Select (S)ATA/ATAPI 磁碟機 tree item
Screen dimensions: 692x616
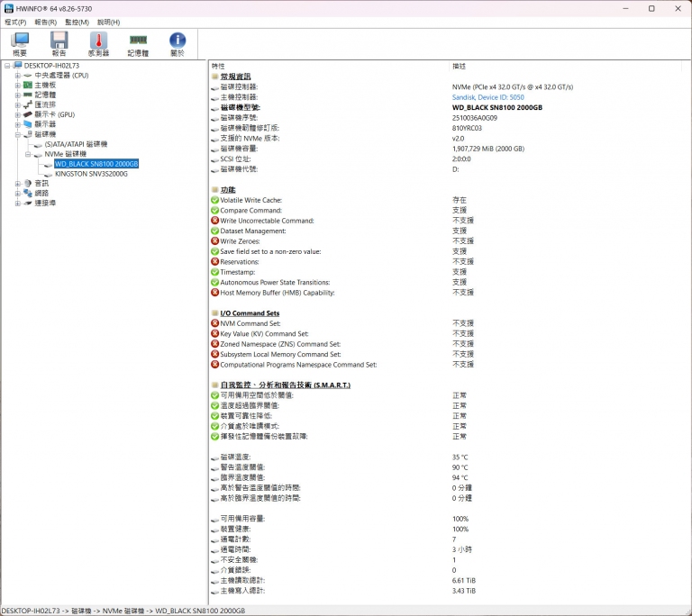pyautogui.click(x=76, y=144)
